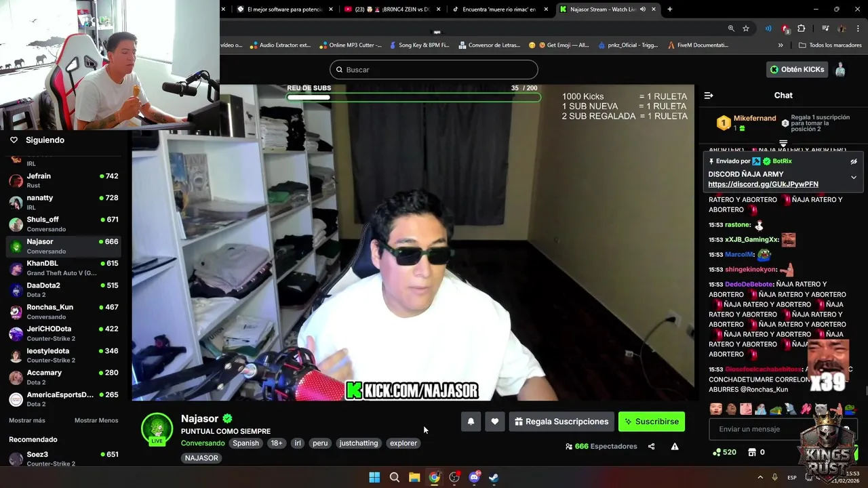
Task: Open Todos los marcadores folder
Action: [x=830, y=45]
